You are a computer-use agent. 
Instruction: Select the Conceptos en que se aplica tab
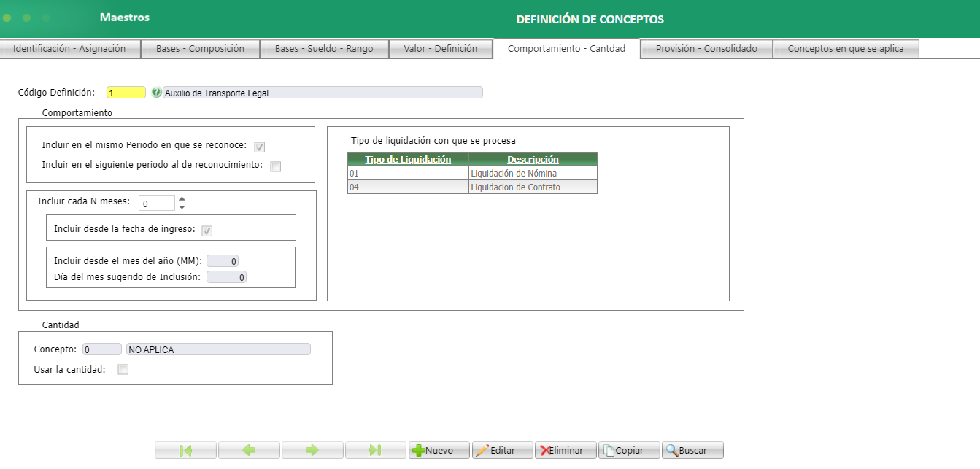point(846,48)
